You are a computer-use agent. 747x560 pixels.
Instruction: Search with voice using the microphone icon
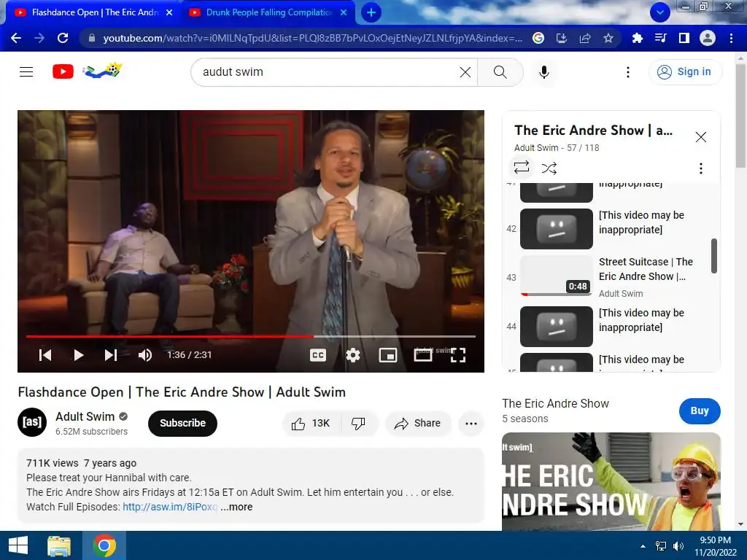(x=544, y=72)
